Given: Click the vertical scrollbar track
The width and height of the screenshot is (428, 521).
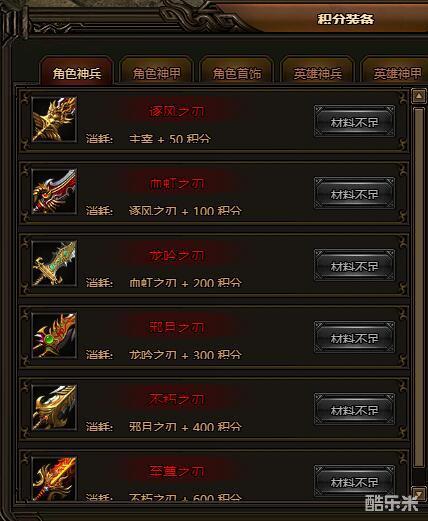Looking at the screenshot, I should 419,295.
